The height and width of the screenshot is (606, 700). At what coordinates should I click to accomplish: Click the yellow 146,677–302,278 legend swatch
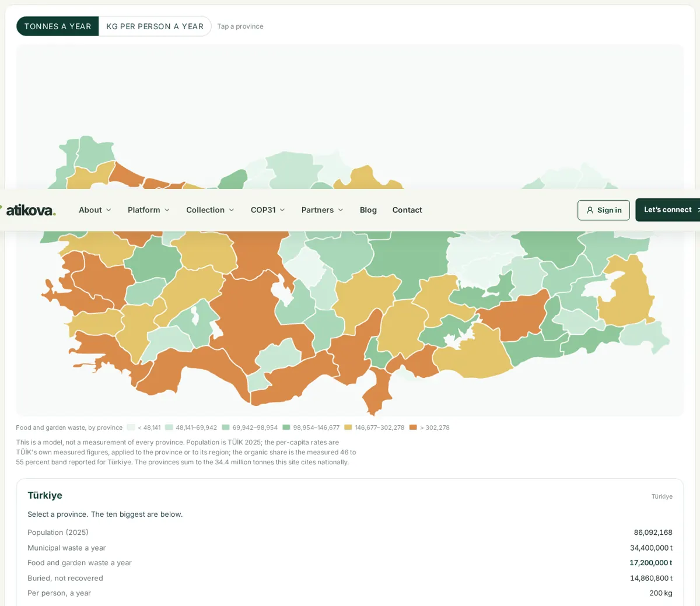click(348, 428)
